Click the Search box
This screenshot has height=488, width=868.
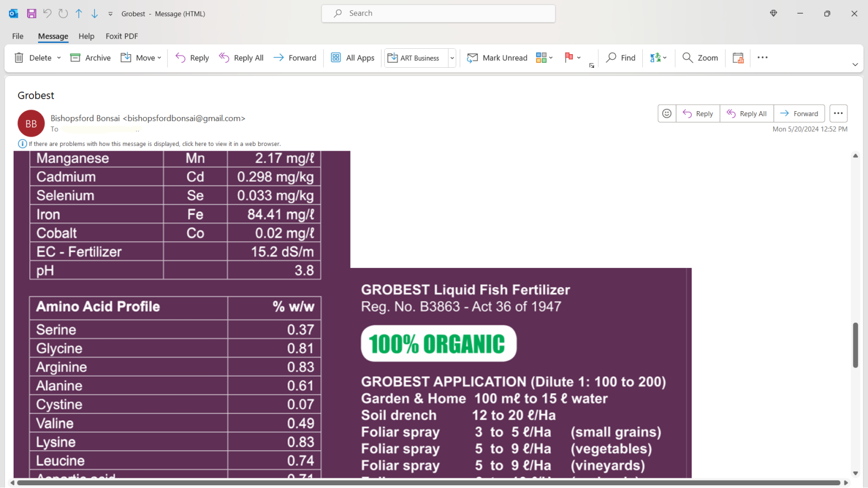pos(438,14)
